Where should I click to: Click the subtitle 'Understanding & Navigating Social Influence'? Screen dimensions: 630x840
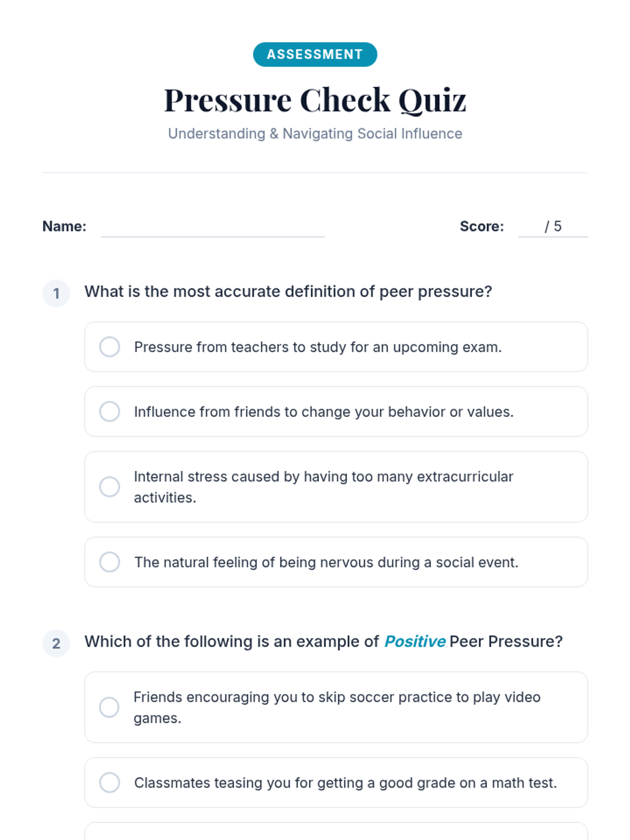pyautogui.click(x=315, y=134)
